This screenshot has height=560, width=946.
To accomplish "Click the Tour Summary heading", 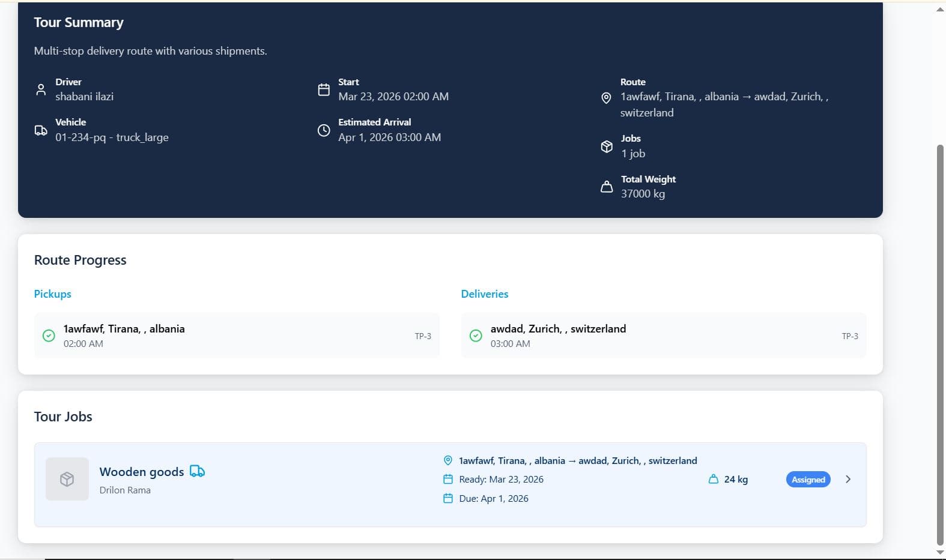I will (x=79, y=22).
